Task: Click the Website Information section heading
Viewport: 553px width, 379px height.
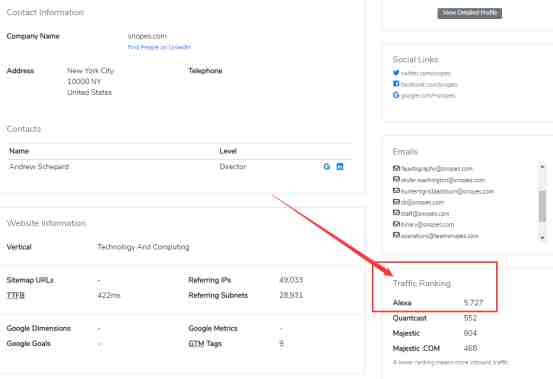Action: 46,223
